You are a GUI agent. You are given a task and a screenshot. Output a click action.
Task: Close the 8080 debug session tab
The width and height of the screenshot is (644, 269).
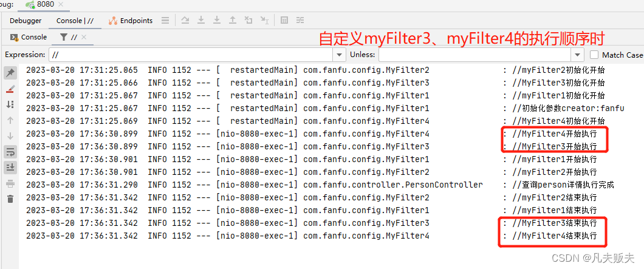pyautogui.click(x=60, y=5)
